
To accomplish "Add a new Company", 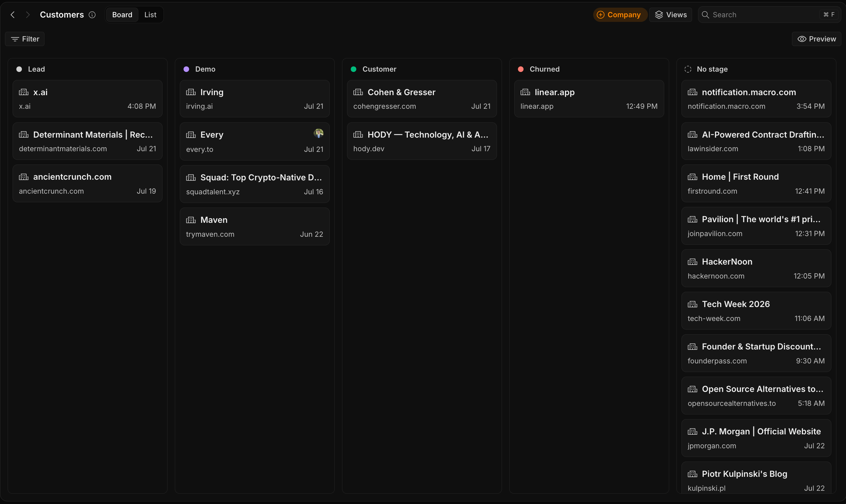I will click(x=620, y=15).
